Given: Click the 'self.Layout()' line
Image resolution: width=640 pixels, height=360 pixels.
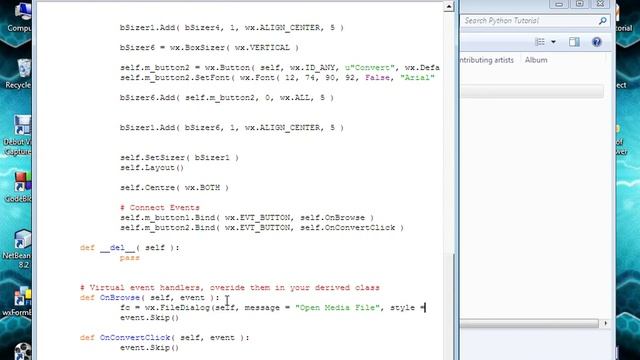Looking at the screenshot, I should coord(152,167).
